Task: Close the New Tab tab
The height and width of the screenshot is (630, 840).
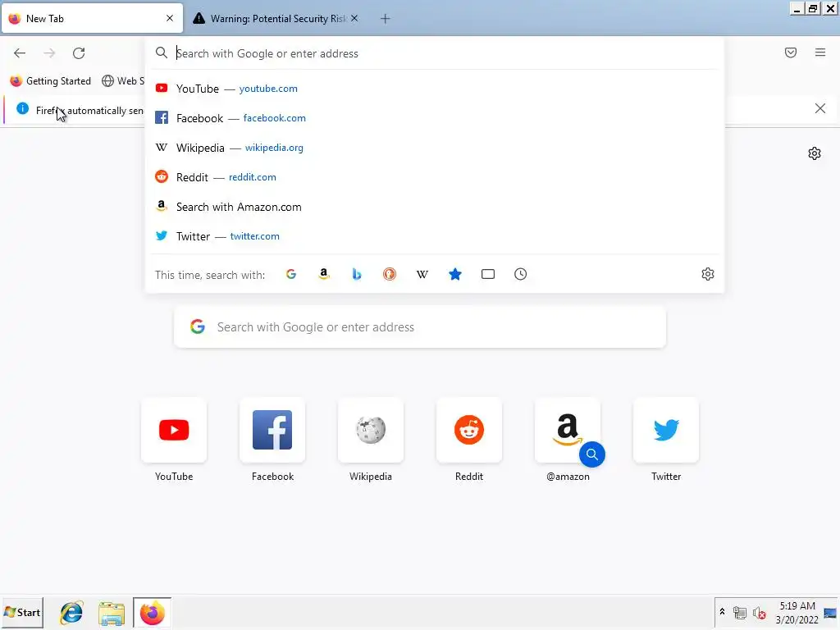Action: [170, 18]
